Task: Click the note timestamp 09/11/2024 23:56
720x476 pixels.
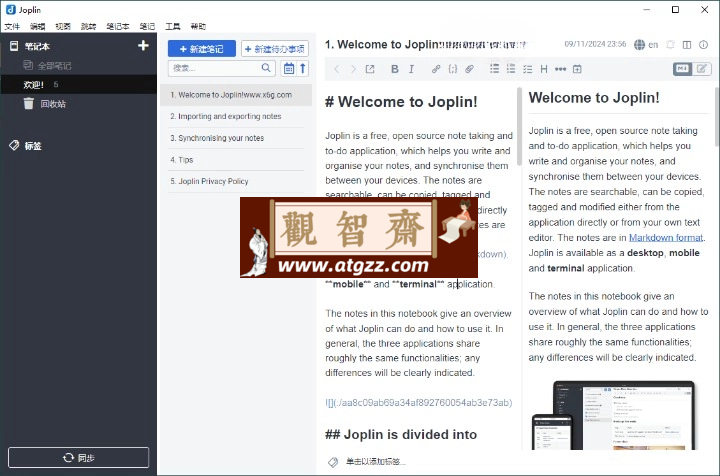Action: pyautogui.click(x=595, y=44)
